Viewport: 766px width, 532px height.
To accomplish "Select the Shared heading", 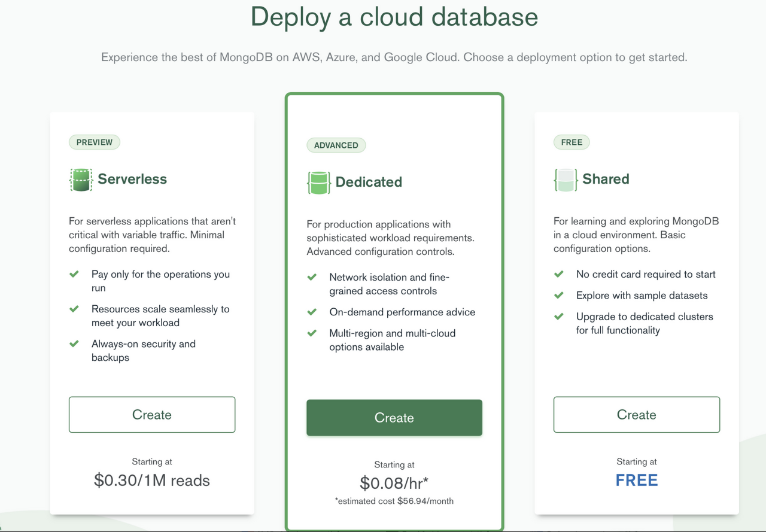I will click(606, 179).
